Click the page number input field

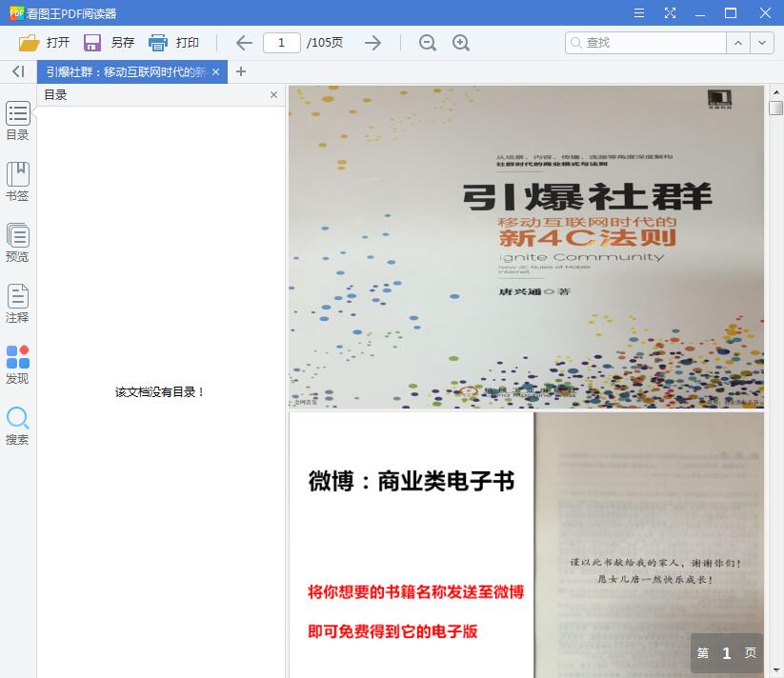[x=282, y=43]
